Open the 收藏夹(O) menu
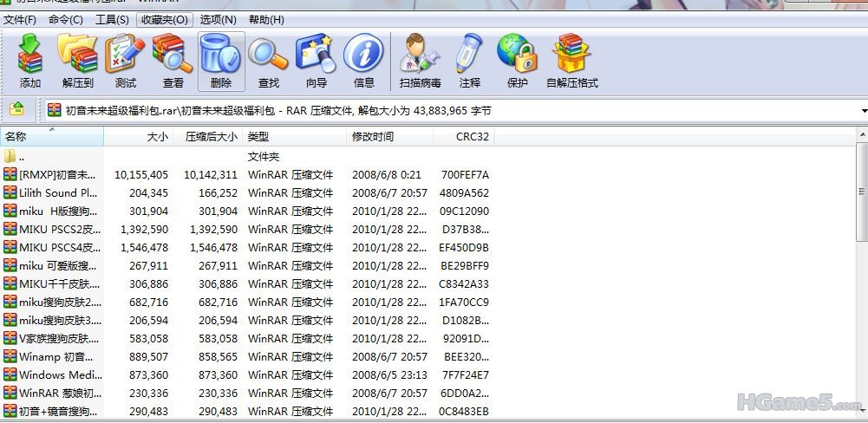 [x=164, y=19]
